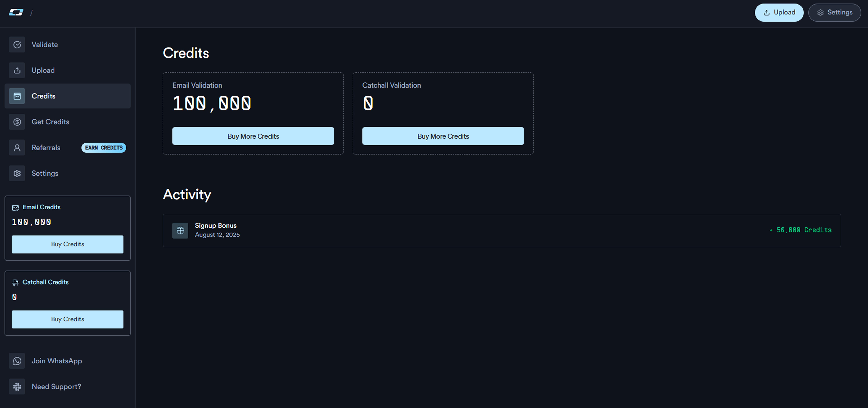
Task: Click the Need Support Slack icon
Action: click(x=17, y=386)
